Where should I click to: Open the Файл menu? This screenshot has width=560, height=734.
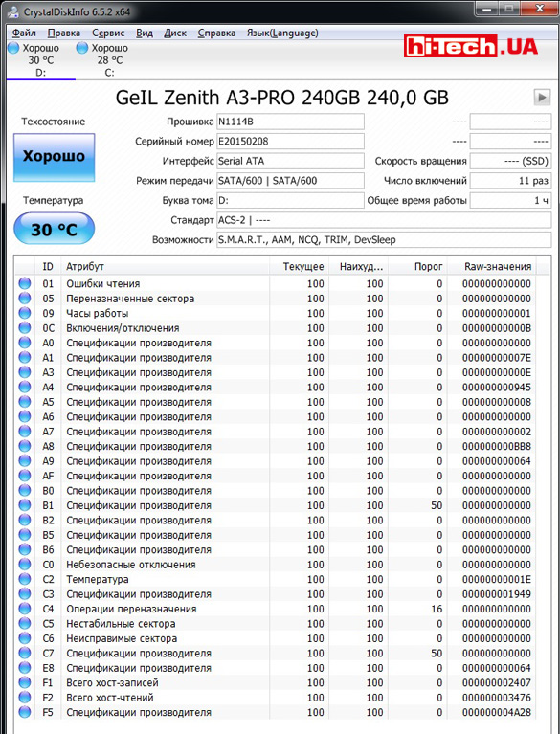(x=24, y=33)
